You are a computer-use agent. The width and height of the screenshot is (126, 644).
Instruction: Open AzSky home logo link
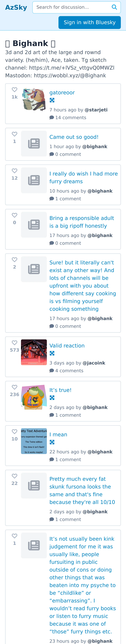[16, 8]
